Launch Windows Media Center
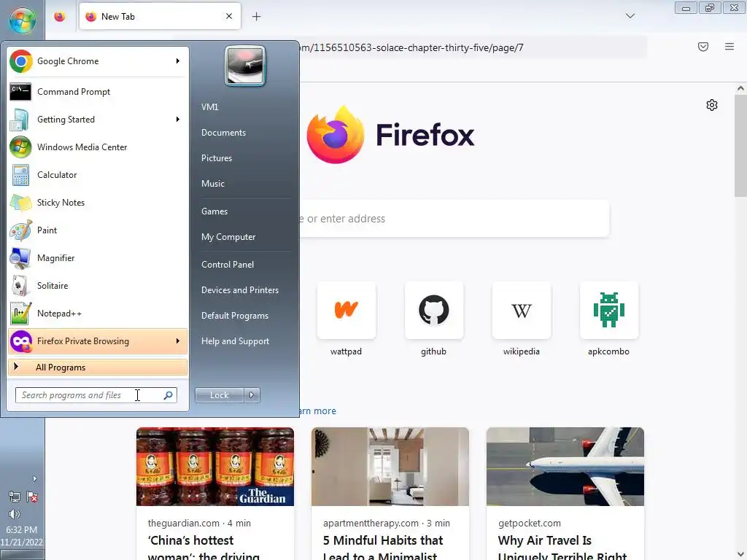 pyautogui.click(x=97, y=147)
